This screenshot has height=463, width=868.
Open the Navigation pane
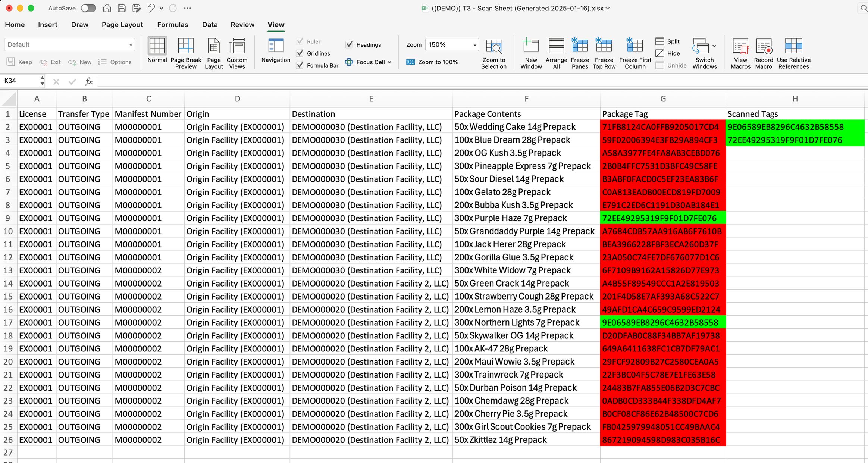(276, 46)
